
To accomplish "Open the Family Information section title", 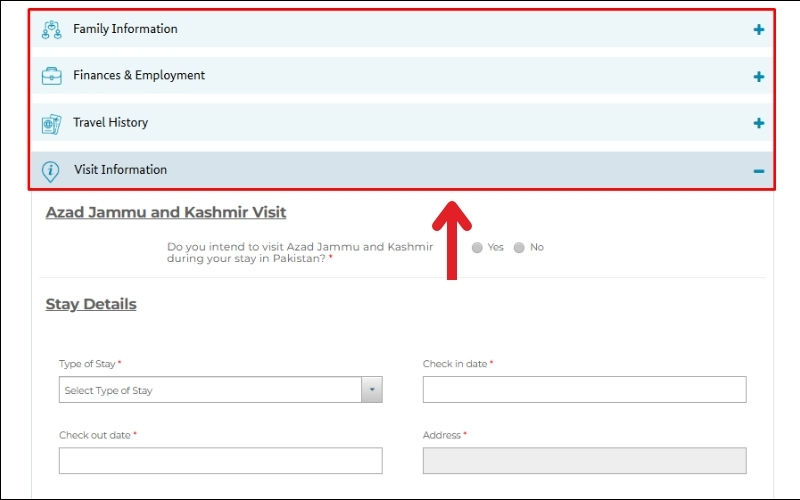I will point(125,29).
